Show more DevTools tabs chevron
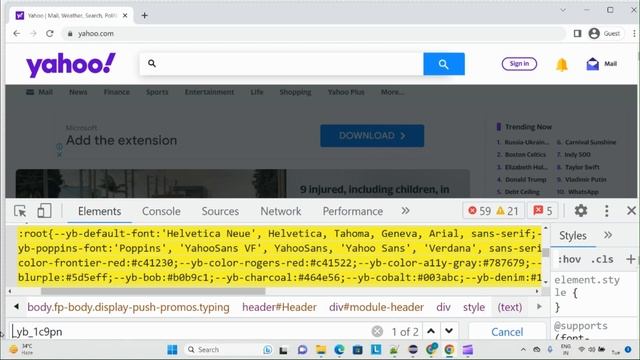Viewport: 640px width, 360px height. tap(405, 211)
